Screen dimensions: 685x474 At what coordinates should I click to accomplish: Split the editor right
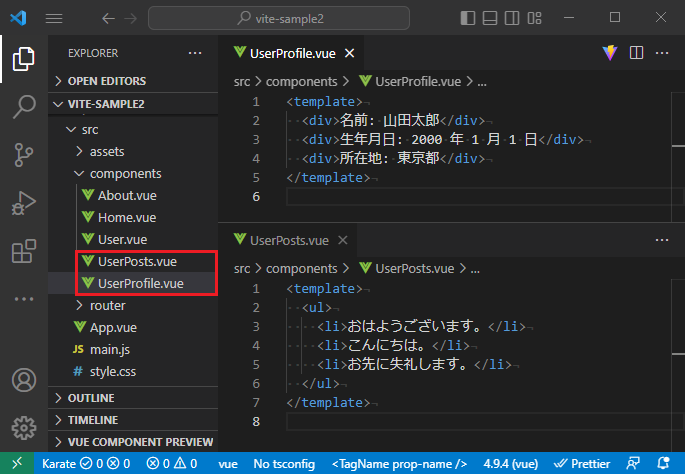636,53
